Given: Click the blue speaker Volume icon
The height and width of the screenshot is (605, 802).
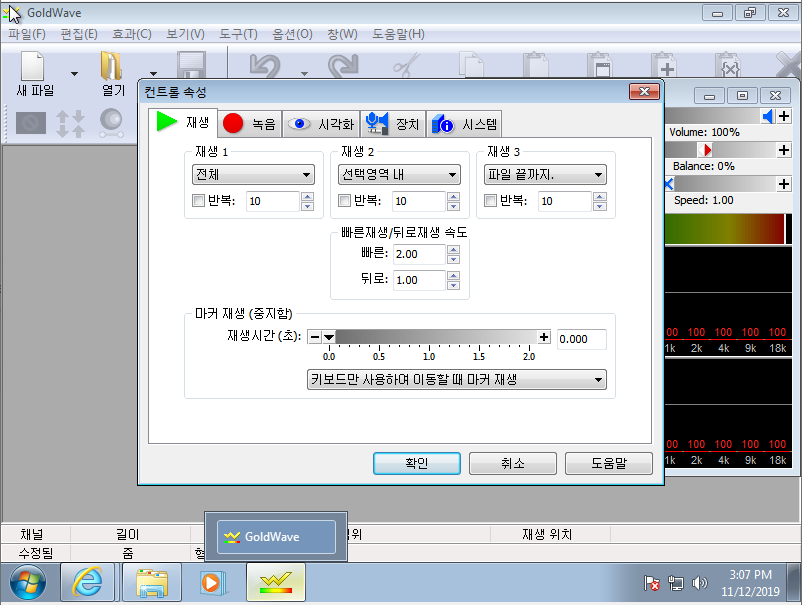Looking at the screenshot, I should click(768, 116).
